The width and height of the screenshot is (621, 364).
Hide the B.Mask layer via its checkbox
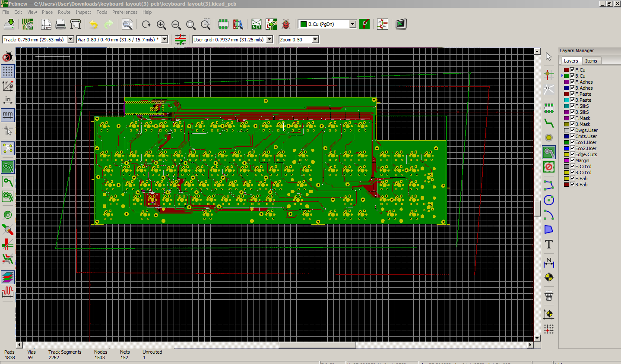click(x=572, y=124)
